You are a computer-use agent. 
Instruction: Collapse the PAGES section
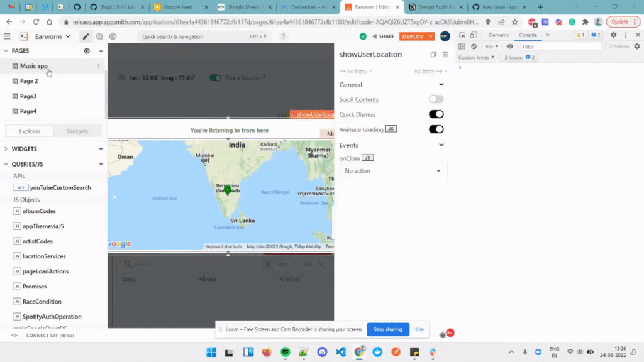[6, 51]
